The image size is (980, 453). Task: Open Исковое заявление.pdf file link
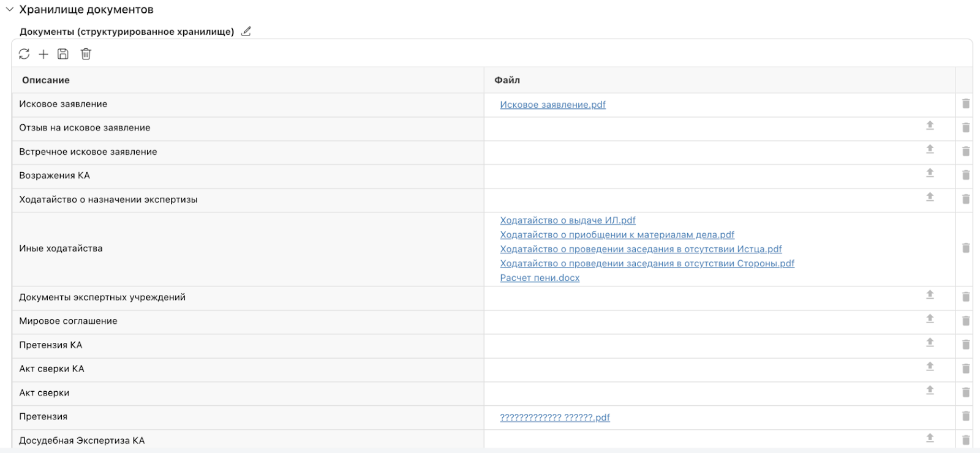pos(552,105)
